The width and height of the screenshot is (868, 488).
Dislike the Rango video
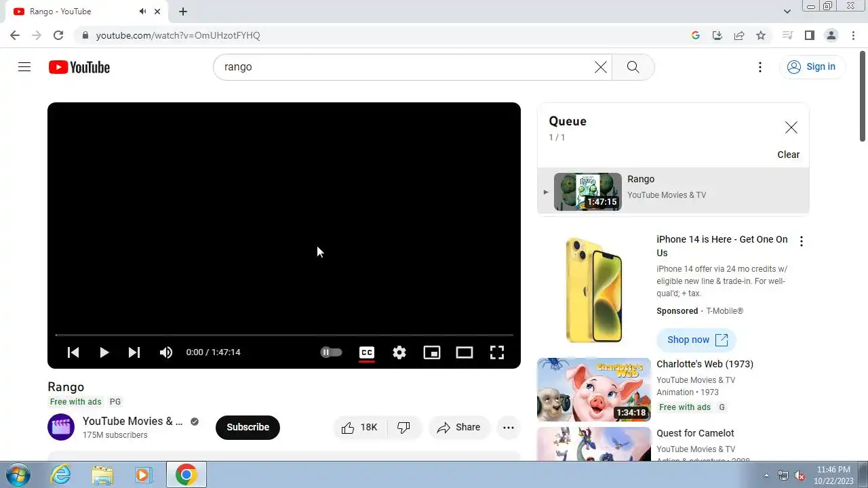pyautogui.click(x=404, y=427)
